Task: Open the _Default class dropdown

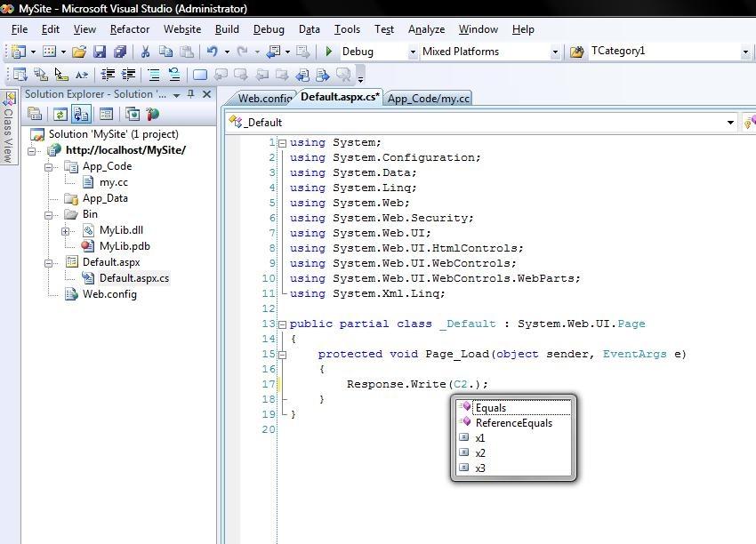Action: (730, 123)
